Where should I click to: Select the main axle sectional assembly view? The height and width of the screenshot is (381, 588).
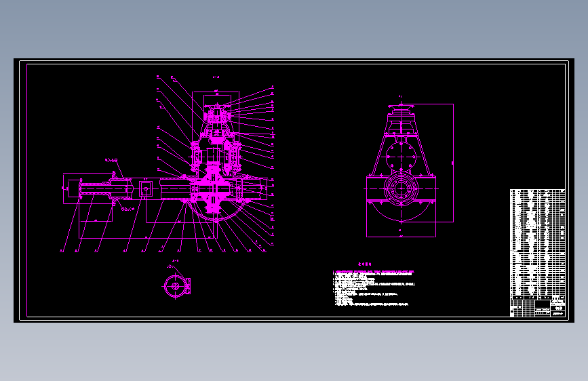(x=168, y=164)
